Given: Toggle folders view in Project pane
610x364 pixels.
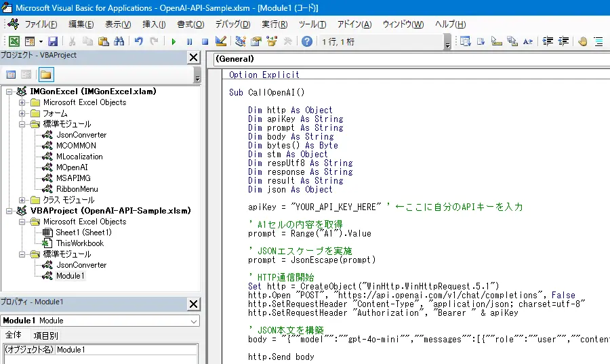Looking at the screenshot, I should pyautogui.click(x=45, y=75).
